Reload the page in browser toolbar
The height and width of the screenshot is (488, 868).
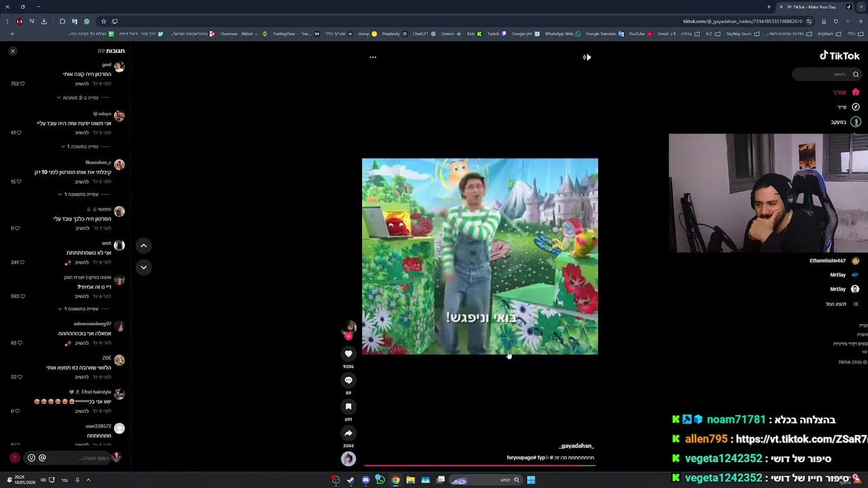point(836,21)
